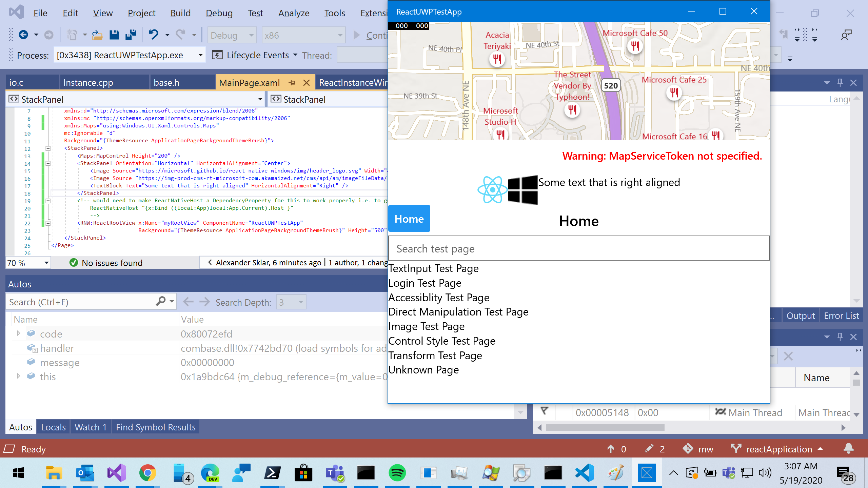Open the 70 % zoom level dropdown
Image resolution: width=868 pixels, height=488 pixels.
[46, 263]
